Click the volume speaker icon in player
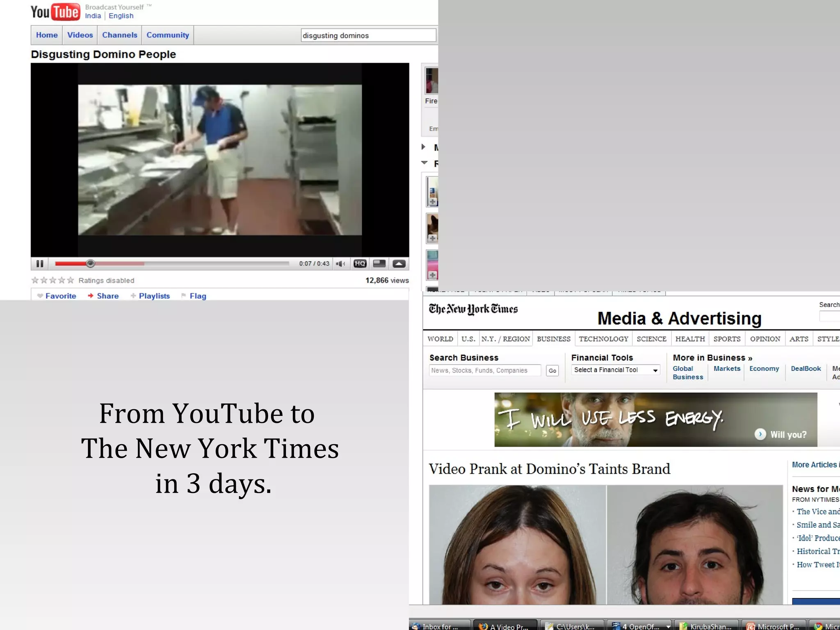840x630 pixels. pos(340,264)
